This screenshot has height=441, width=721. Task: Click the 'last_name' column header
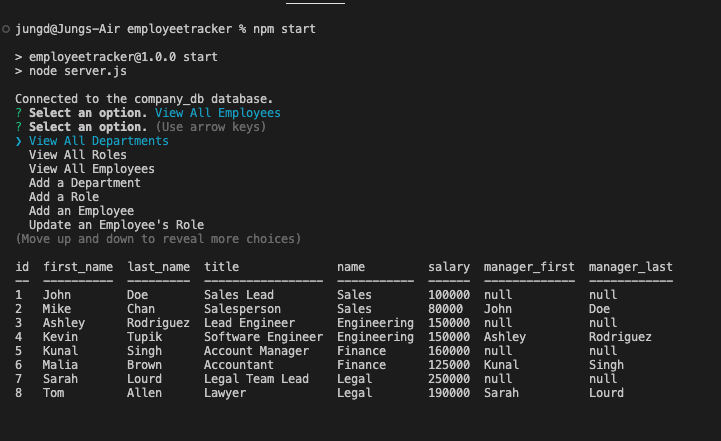point(158,267)
